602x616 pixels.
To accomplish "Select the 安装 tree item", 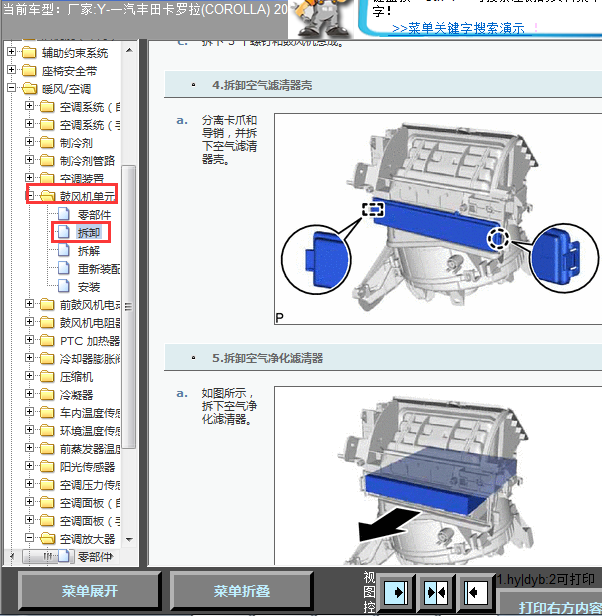I will click(89, 287).
